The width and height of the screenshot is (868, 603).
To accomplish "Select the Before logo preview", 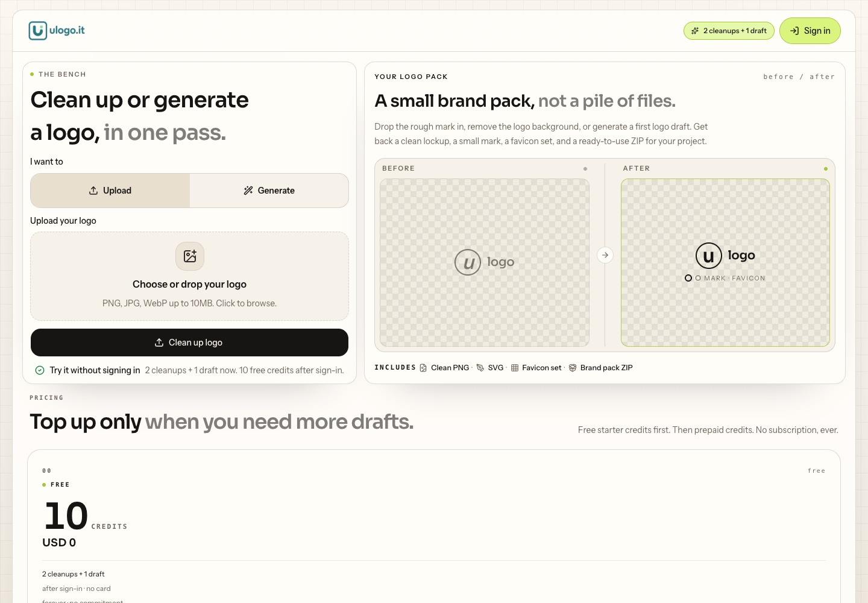I will click(485, 262).
